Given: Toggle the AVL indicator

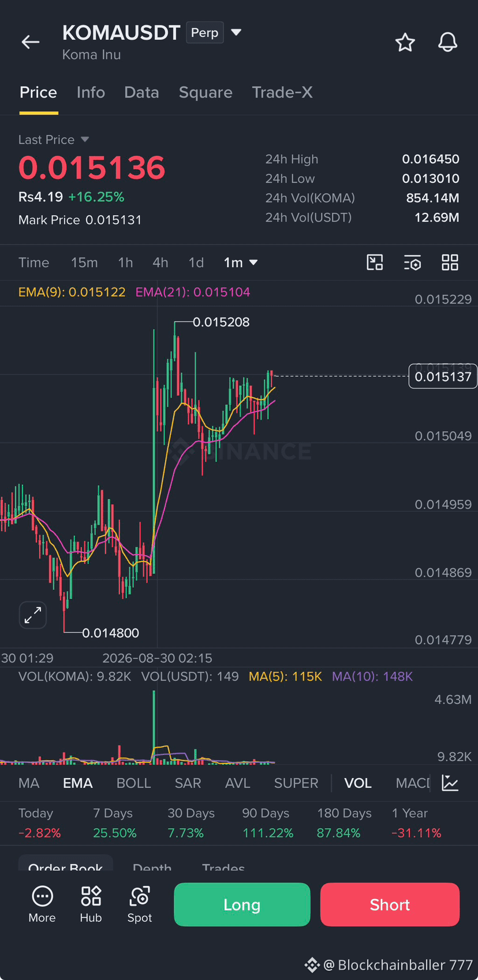Looking at the screenshot, I should [x=238, y=783].
